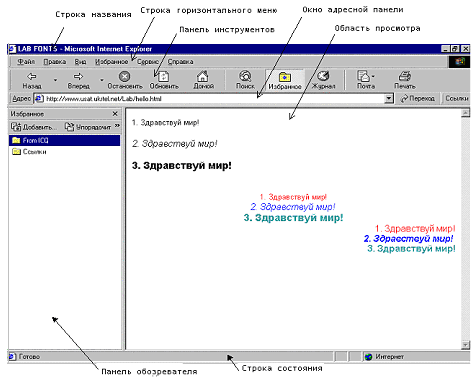
Task: Open the Справка menu
Action: (180, 62)
